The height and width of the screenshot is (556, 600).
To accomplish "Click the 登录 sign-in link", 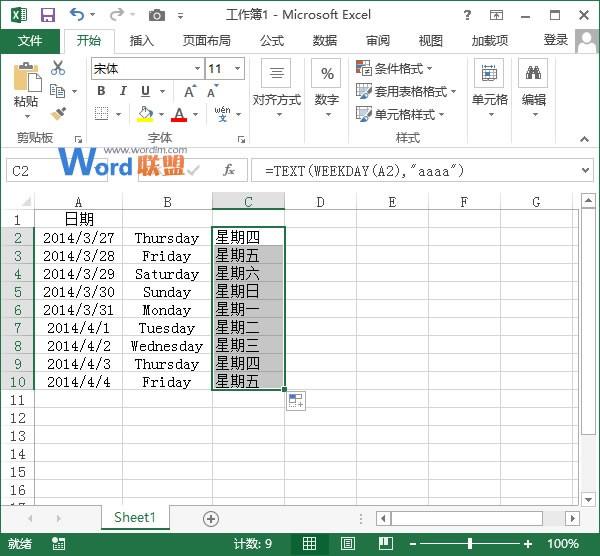I will tap(555, 40).
